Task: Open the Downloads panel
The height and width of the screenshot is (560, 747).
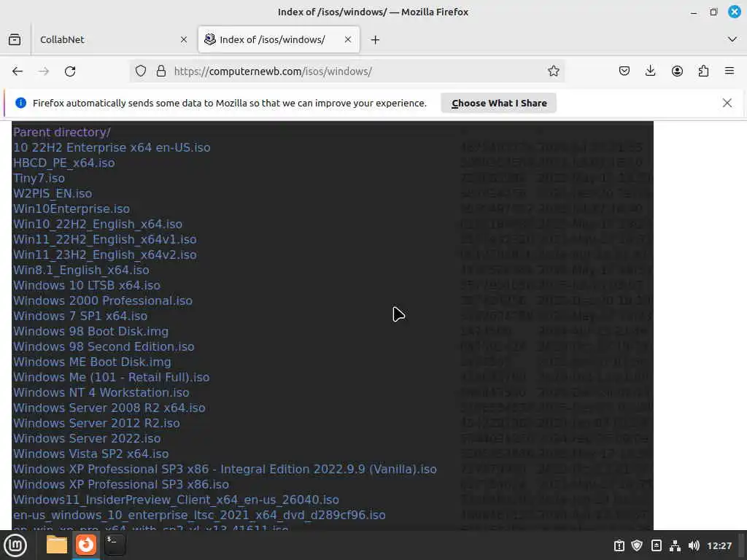Action: [x=650, y=71]
